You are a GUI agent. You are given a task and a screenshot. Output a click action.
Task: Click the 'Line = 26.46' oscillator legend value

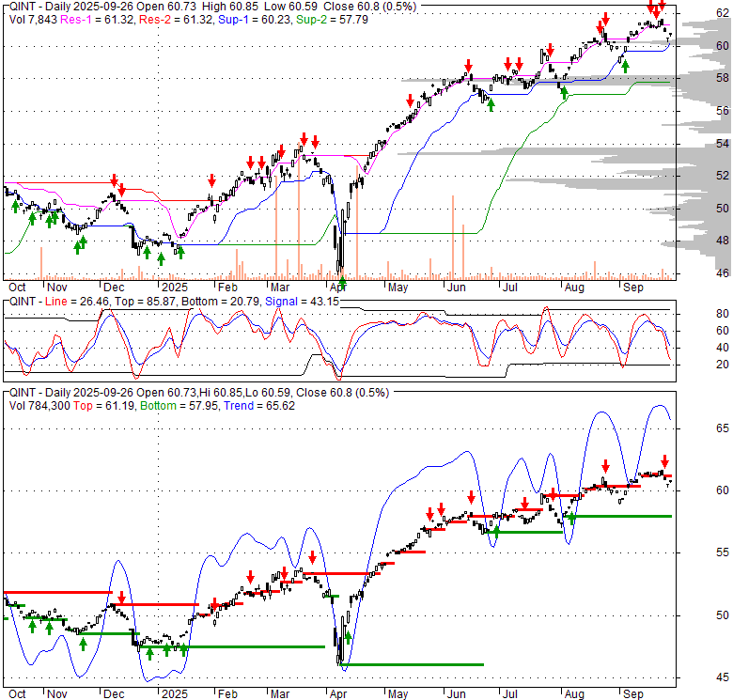point(78,302)
